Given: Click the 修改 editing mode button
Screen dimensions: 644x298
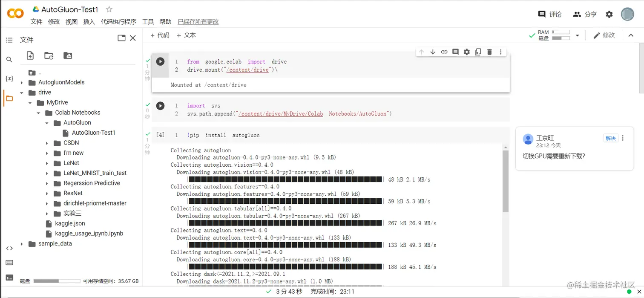Looking at the screenshot, I should point(604,35).
